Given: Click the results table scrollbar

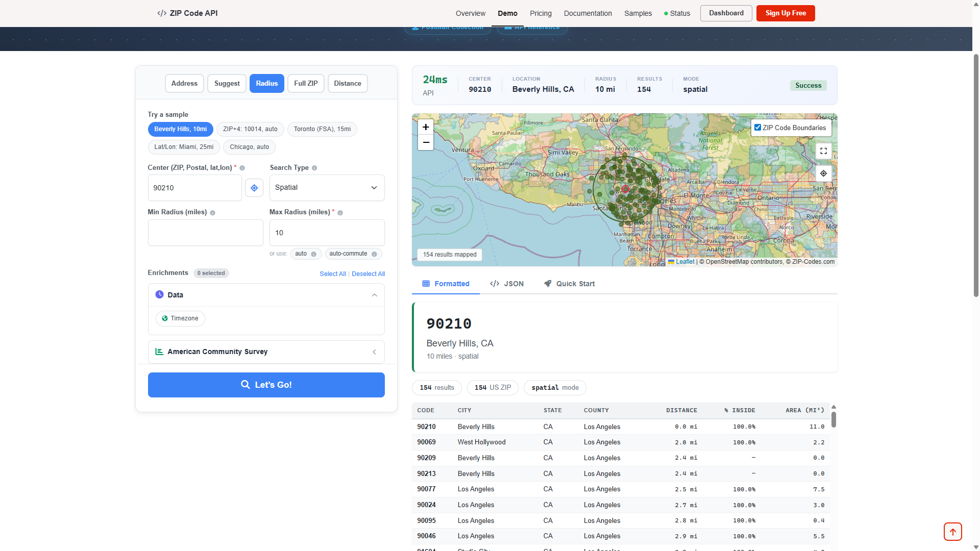Looking at the screenshot, I should [834, 419].
